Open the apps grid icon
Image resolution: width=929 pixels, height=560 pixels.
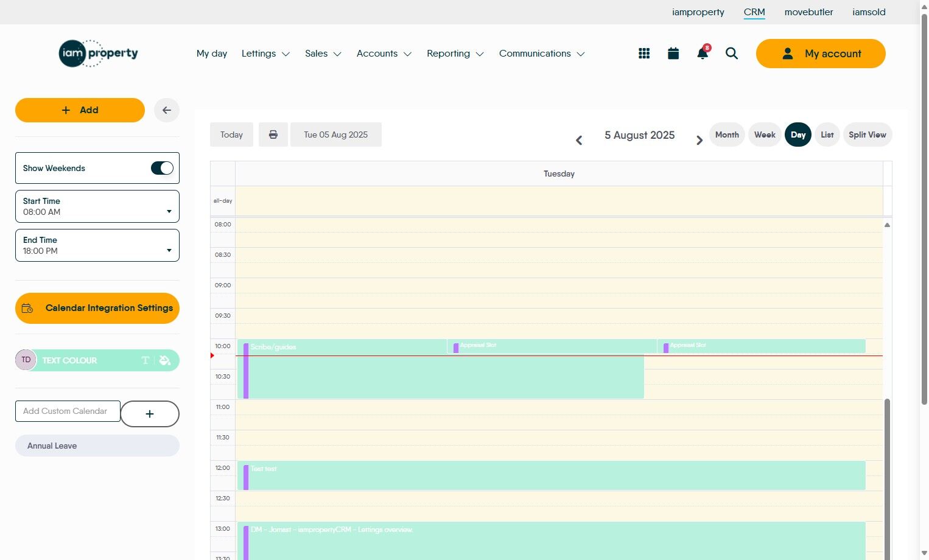(644, 54)
